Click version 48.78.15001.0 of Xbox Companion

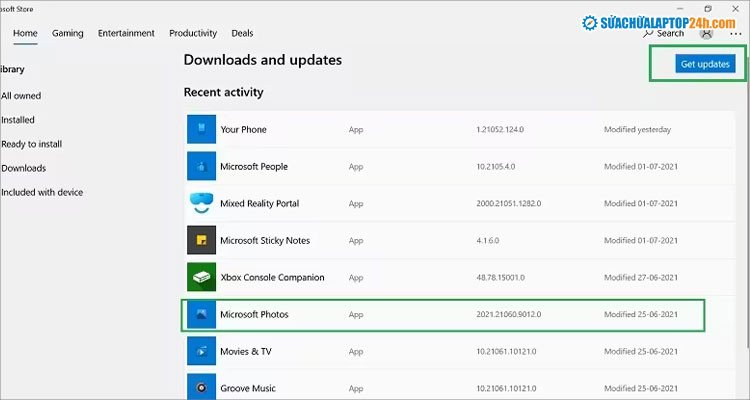[500, 278]
